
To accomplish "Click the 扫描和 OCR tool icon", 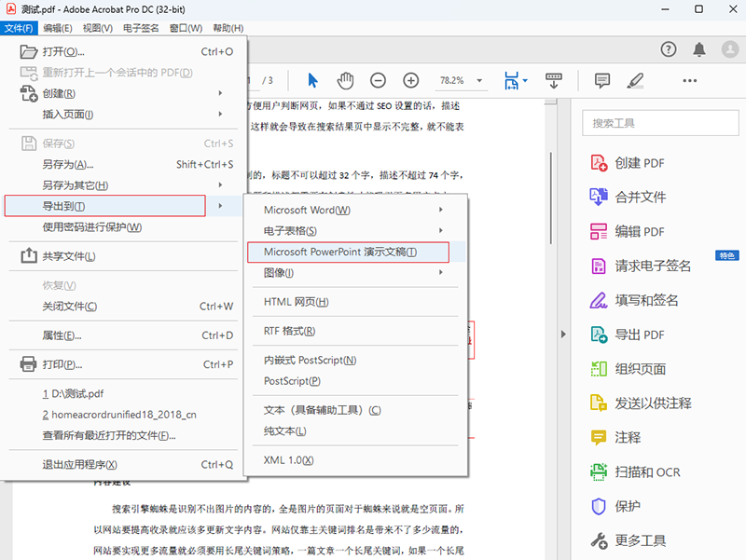I will pos(599,472).
